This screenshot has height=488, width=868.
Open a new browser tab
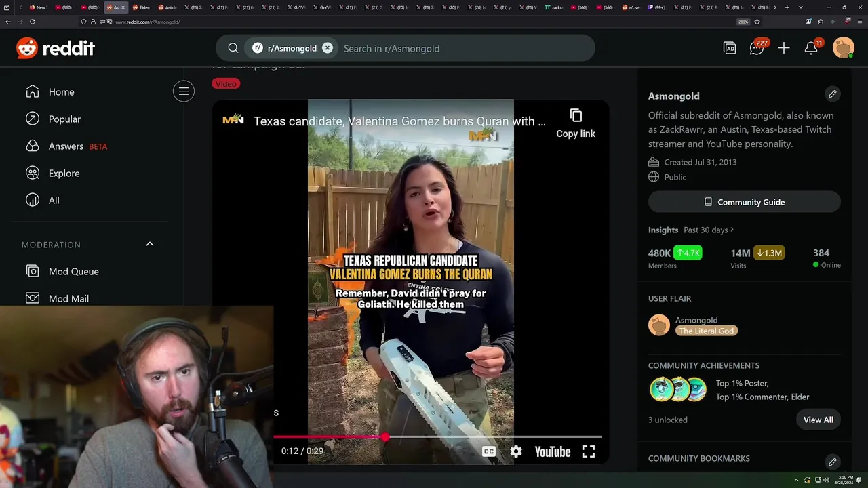pyautogui.click(x=787, y=7)
